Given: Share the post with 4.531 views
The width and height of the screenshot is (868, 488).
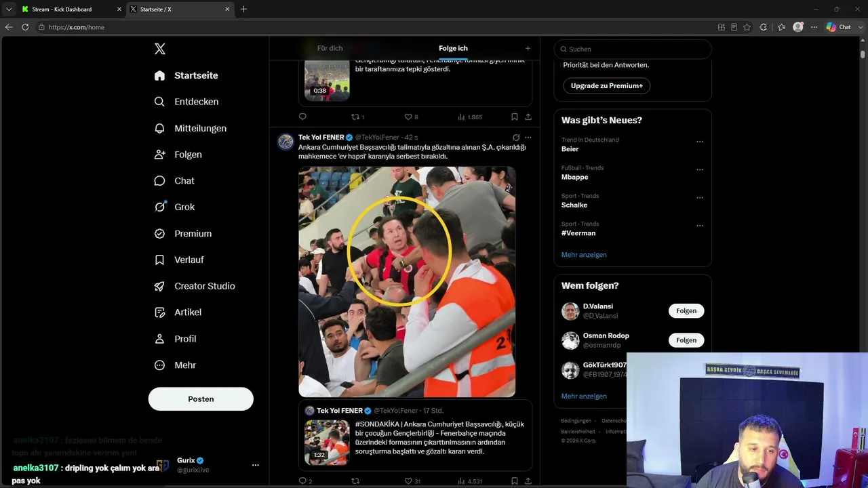Looking at the screenshot, I should pyautogui.click(x=528, y=481).
